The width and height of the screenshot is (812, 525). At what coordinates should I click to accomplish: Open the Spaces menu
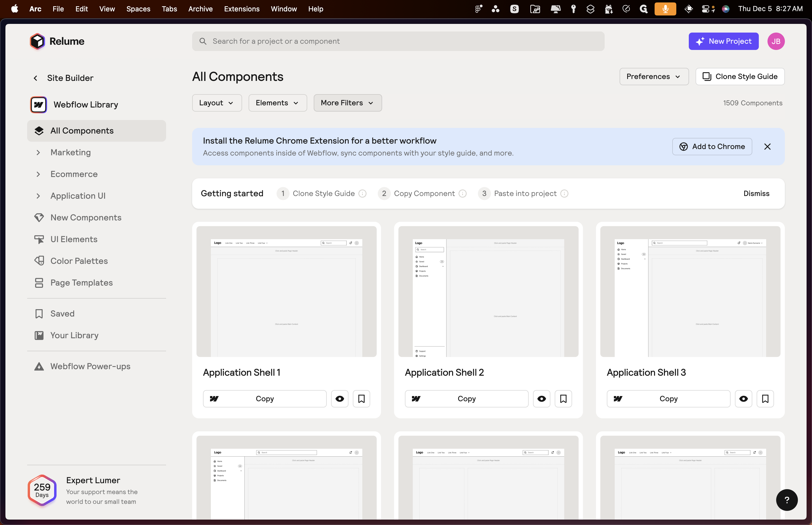138,9
